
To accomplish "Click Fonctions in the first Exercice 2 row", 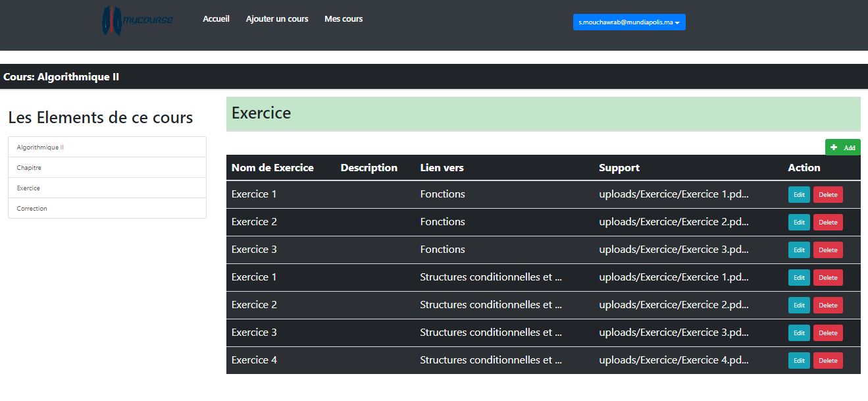I will tap(443, 222).
